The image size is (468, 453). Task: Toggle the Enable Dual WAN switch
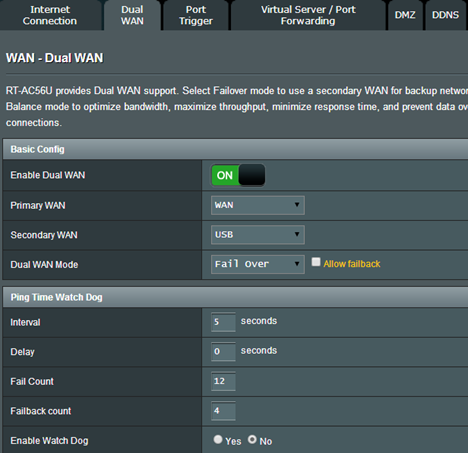click(x=238, y=175)
